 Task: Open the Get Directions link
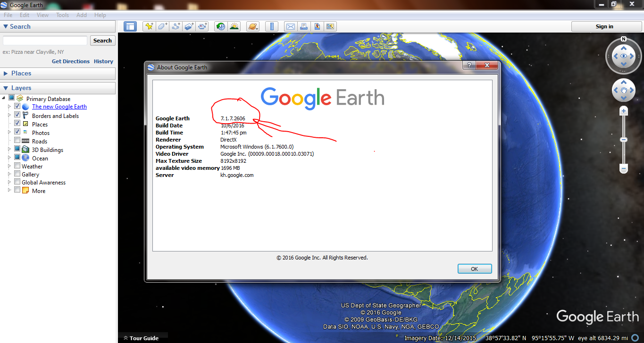pyautogui.click(x=71, y=61)
